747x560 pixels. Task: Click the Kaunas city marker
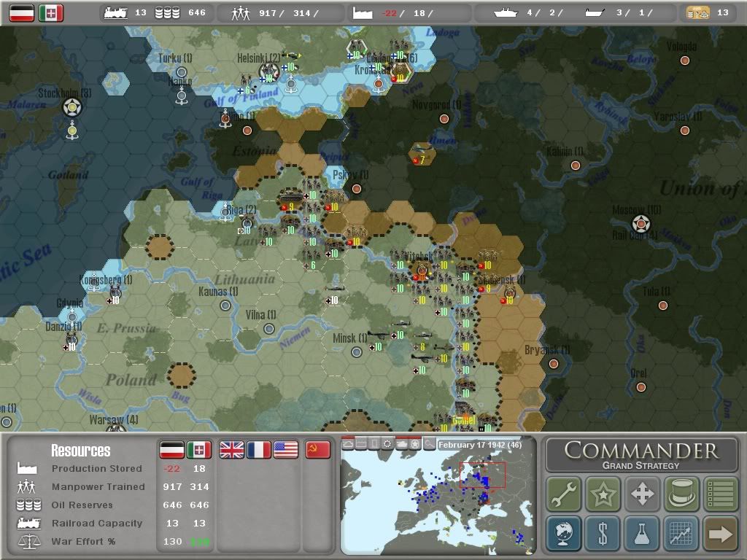click(225, 306)
